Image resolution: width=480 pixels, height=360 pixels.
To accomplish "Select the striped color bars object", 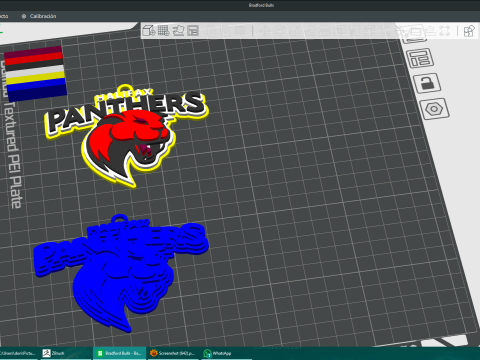I will pyautogui.click(x=35, y=74).
